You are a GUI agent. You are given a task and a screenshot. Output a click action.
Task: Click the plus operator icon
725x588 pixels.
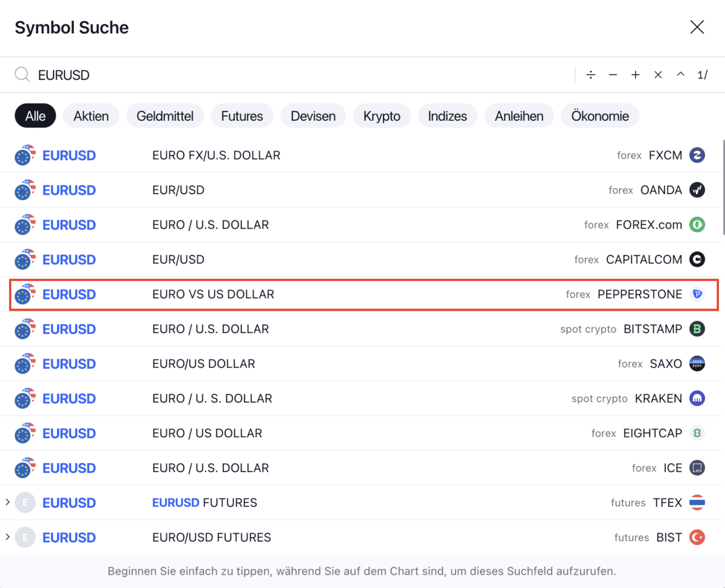pyautogui.click(x=636, y=75)
